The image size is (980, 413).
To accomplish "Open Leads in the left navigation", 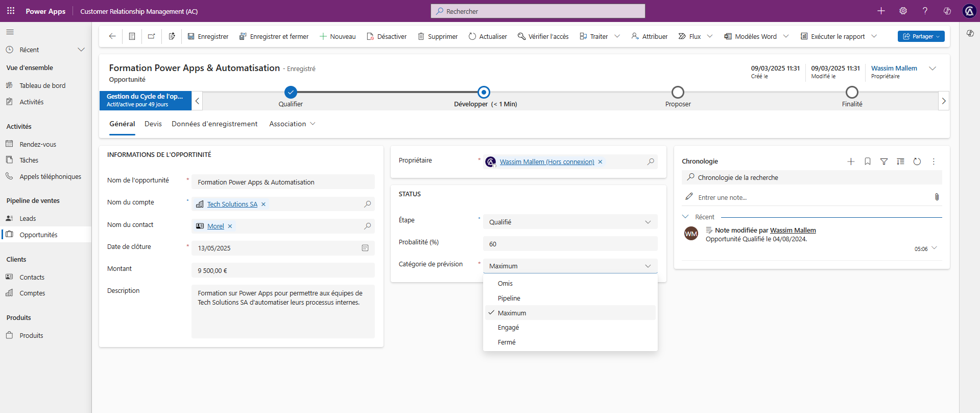I will coord(28,218).
